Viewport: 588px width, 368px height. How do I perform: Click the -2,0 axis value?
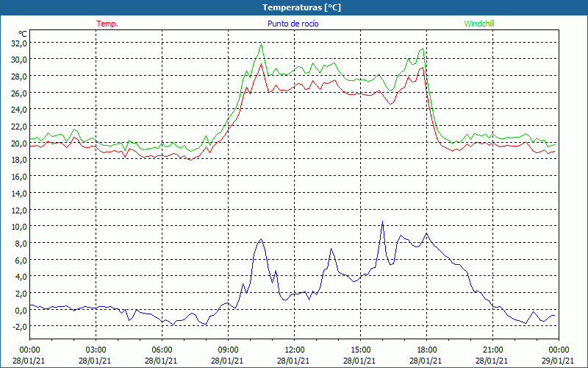20,327
